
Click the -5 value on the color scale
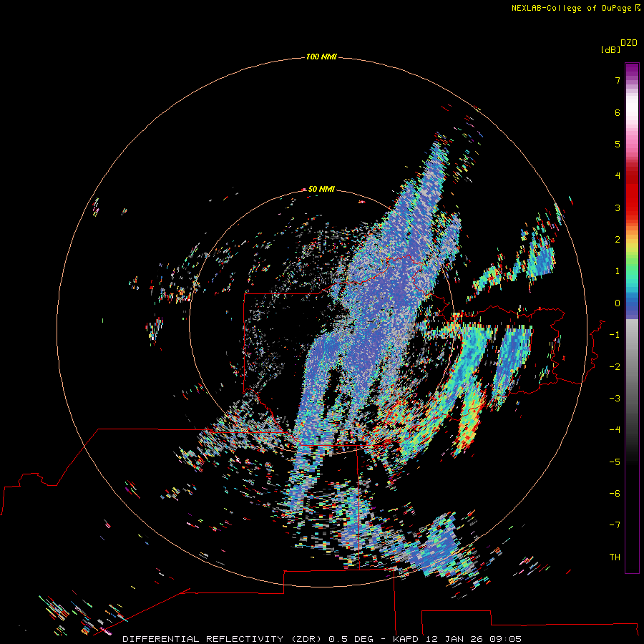615,462
